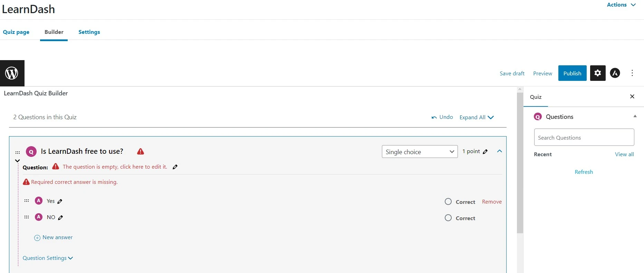The image size is (644, 273).
Task: Click the purple A icon for Yes
Action: 39,201
